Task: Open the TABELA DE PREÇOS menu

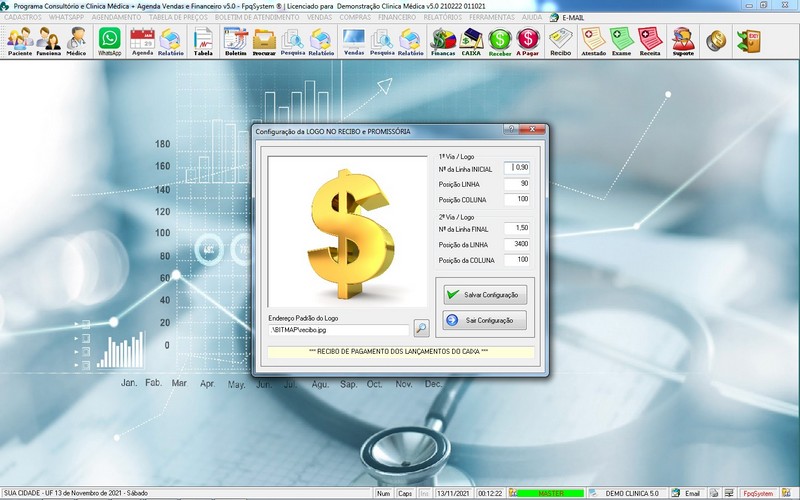Action: pos(178,17)
